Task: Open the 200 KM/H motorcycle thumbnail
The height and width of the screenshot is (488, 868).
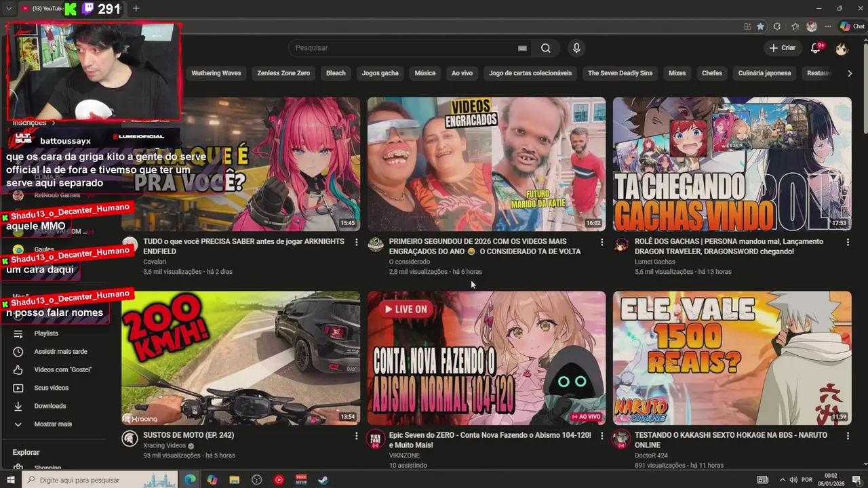Action: (241, 358)
